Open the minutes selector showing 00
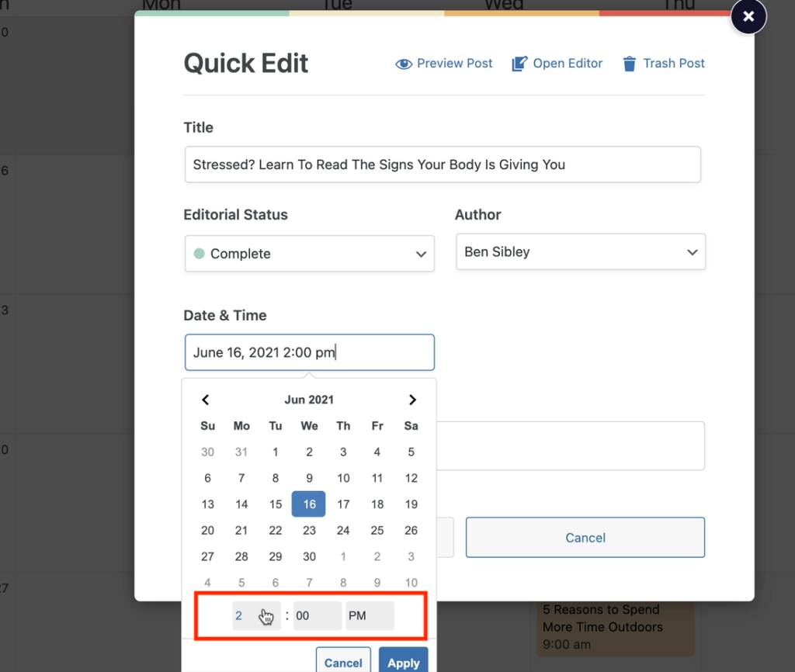Viewport: 795px width, 672px height. click(318, 616)
